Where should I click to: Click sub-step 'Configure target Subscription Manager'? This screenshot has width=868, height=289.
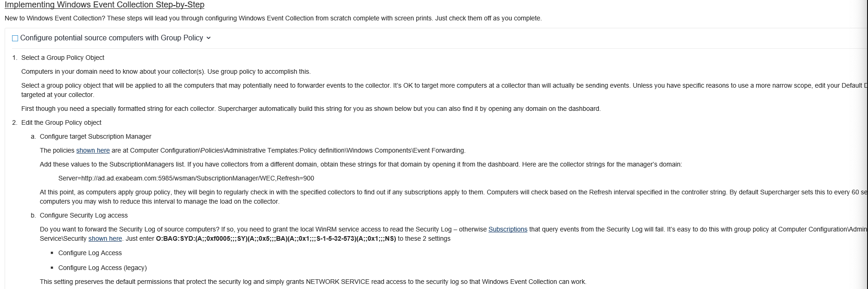[x=95, y=136]
